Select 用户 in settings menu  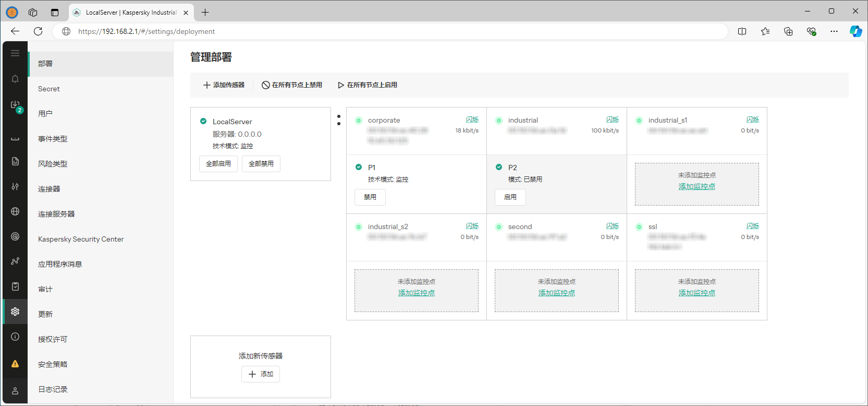(45, 114)
